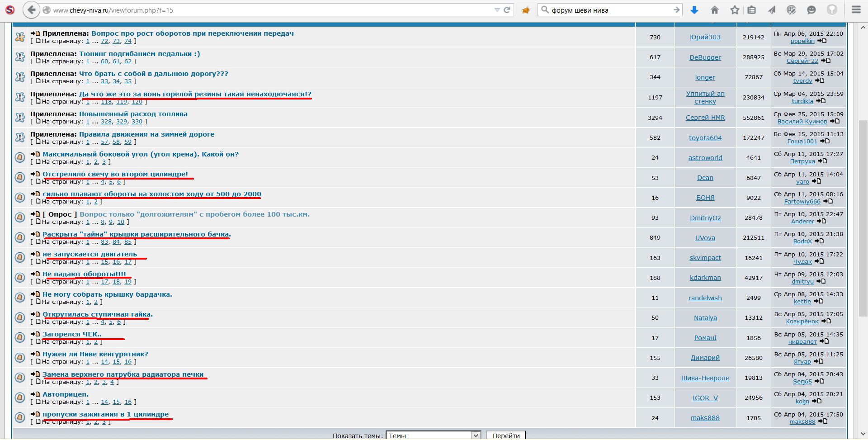This screenshot has width=868, height=440.
Task: Open the browser hamburger menu
Action: tap(856, 10)
